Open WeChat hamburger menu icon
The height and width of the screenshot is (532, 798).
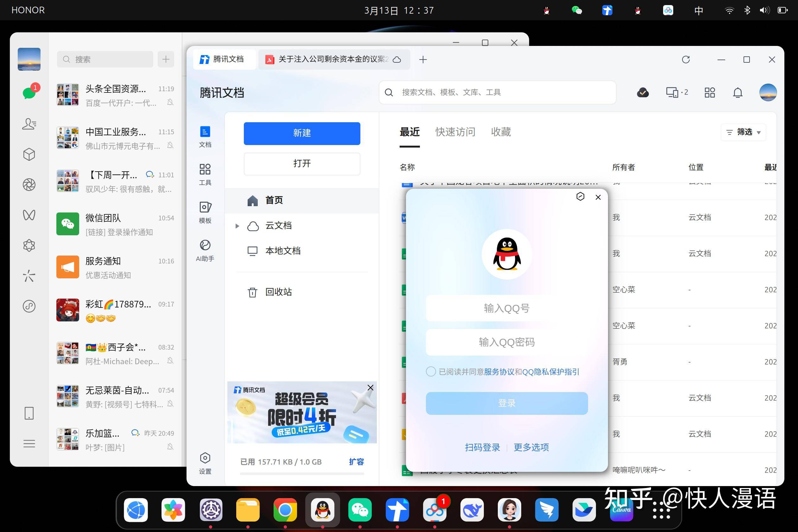29,443
